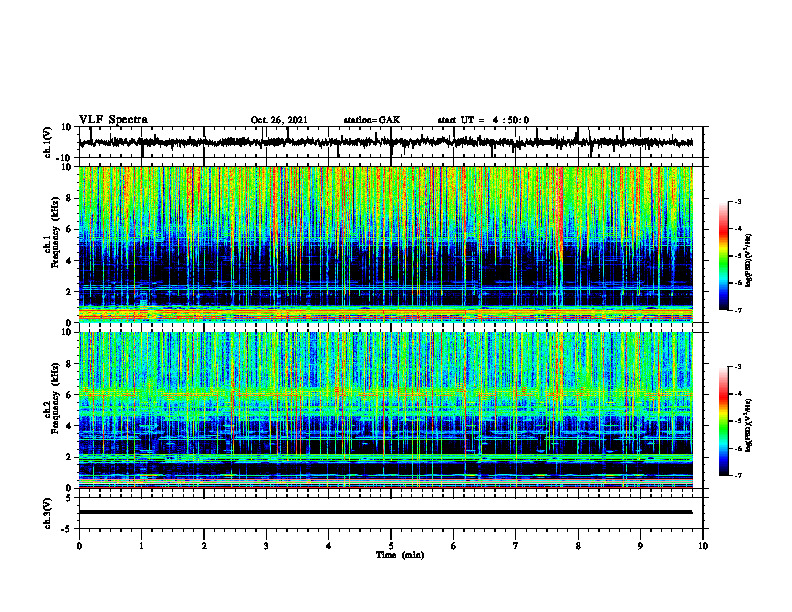
Task: Click the ch.2 color bar log(PSD) label
Action: coord(748,425)
